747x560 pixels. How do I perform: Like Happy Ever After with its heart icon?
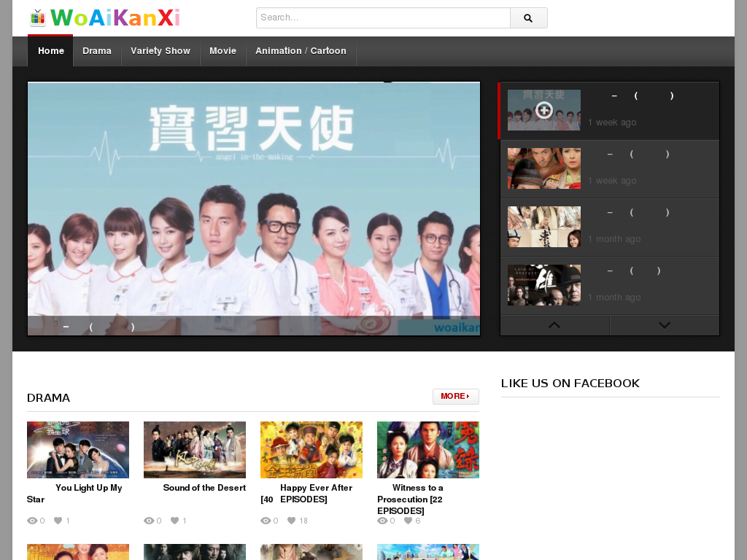(291, 521)
